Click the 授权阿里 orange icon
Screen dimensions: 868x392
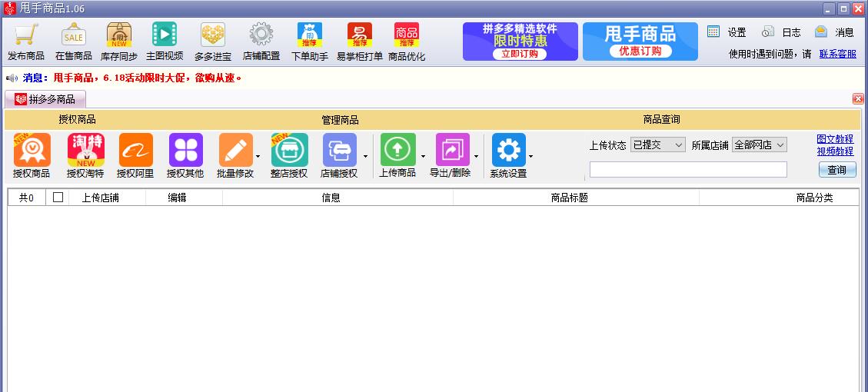point(135,150)
